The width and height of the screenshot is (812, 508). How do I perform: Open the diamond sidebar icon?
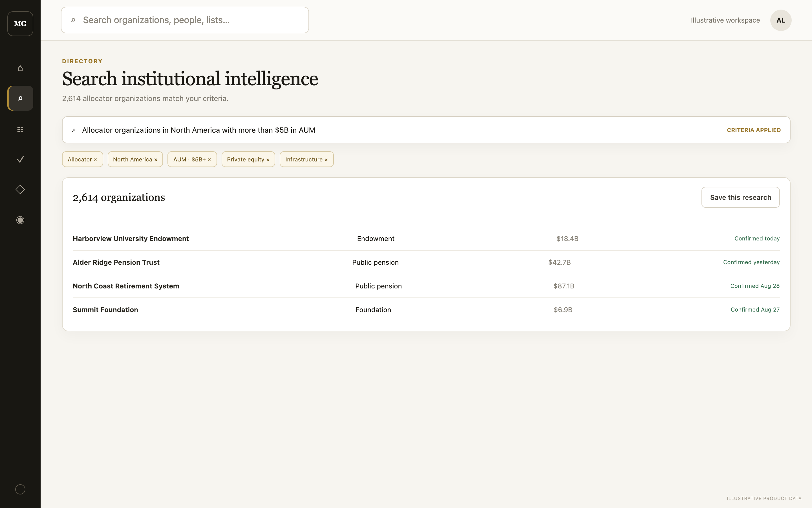click(x=20, y=189)
